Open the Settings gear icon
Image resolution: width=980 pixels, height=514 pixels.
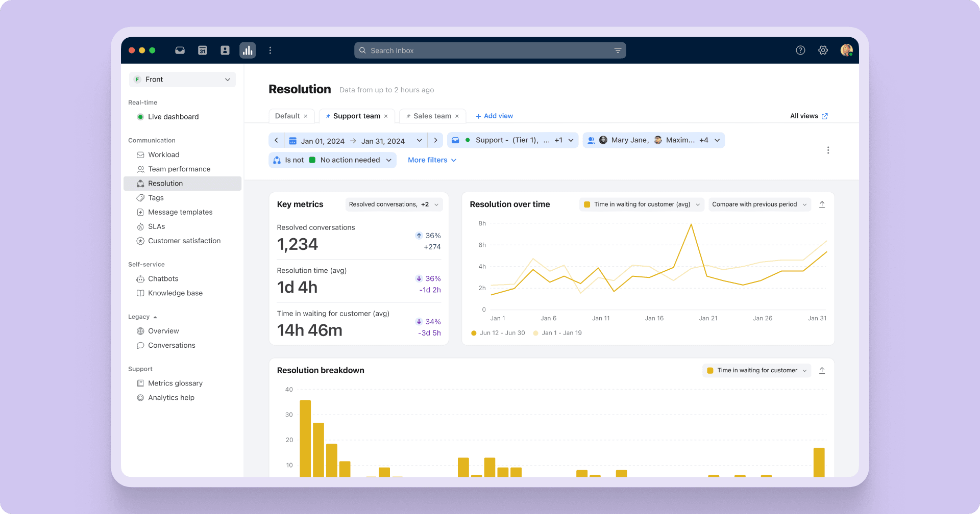click(x=823, y=50)
